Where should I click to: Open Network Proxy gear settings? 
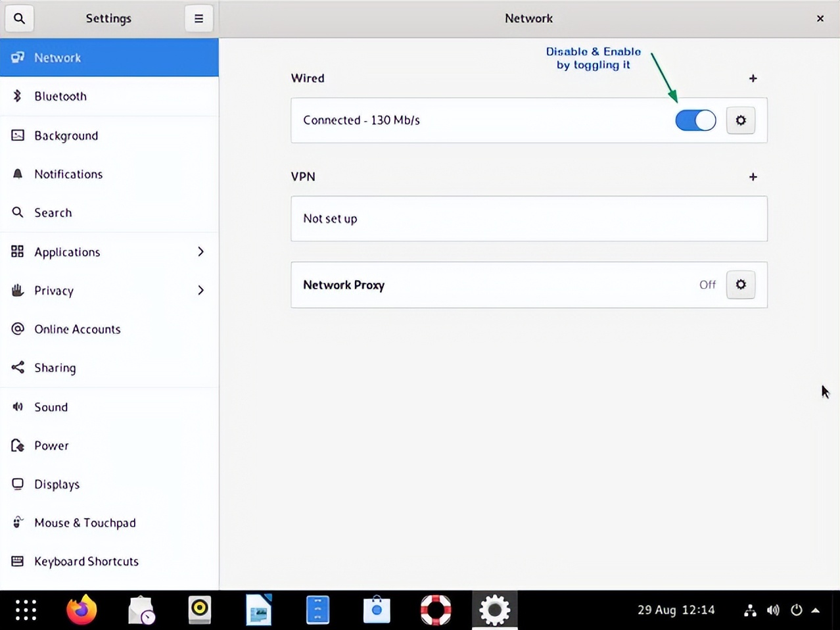[740, 285]
